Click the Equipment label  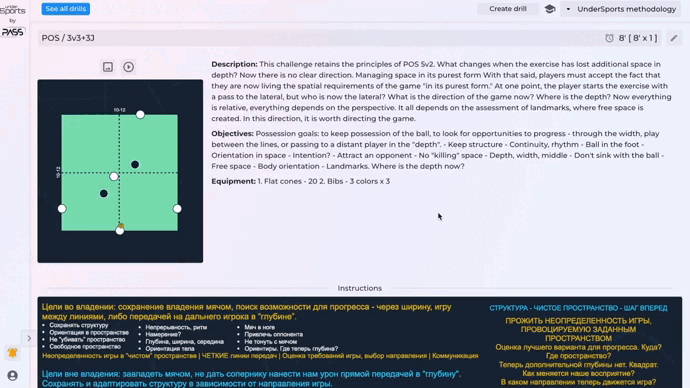233,181
